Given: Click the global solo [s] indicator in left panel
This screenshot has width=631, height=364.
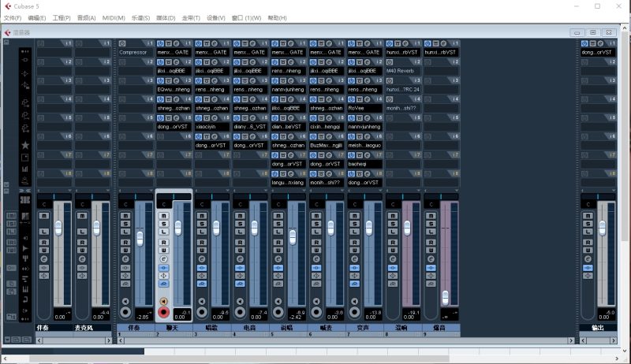Looking at the screenshot, I should coord(11,224).
